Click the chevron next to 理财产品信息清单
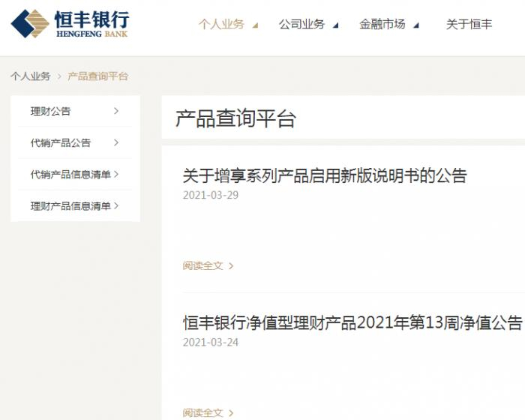Viewport: 525px width, 420px height. [116, 205]
